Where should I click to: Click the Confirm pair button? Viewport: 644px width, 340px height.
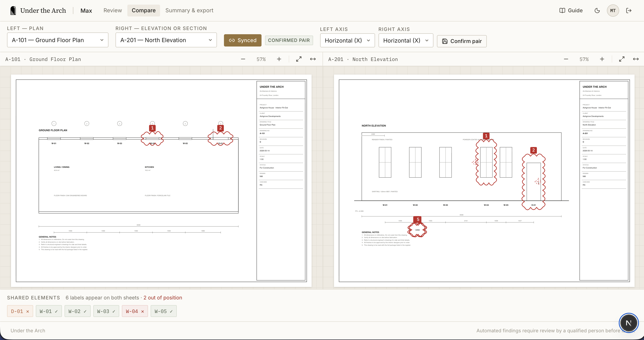click(x=462, y=41)
